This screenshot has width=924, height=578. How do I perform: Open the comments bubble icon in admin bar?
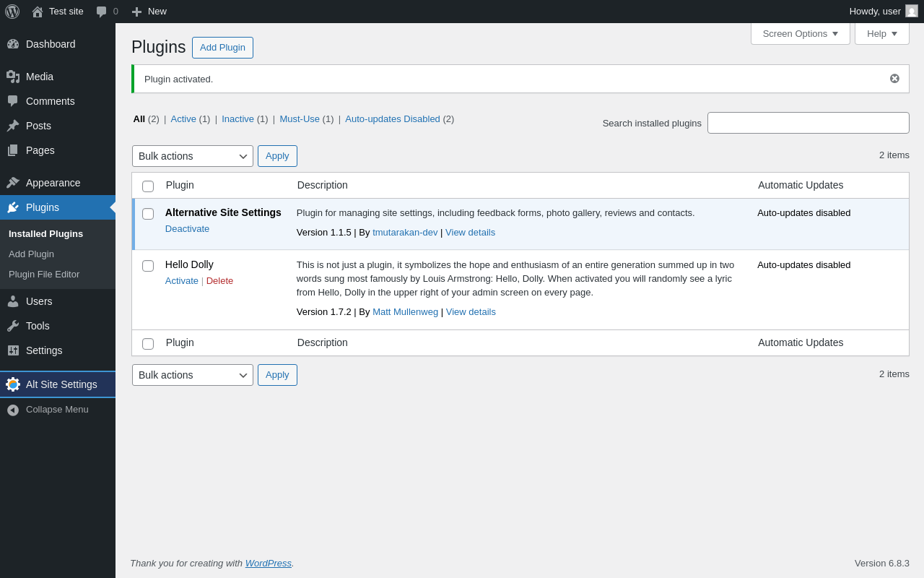102,12
